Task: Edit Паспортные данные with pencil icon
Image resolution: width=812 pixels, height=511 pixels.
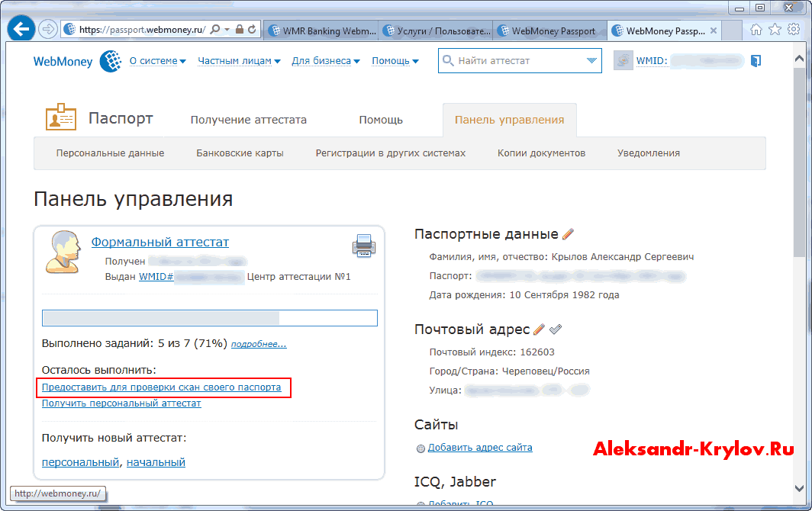Action: click(x=568, y=234)
